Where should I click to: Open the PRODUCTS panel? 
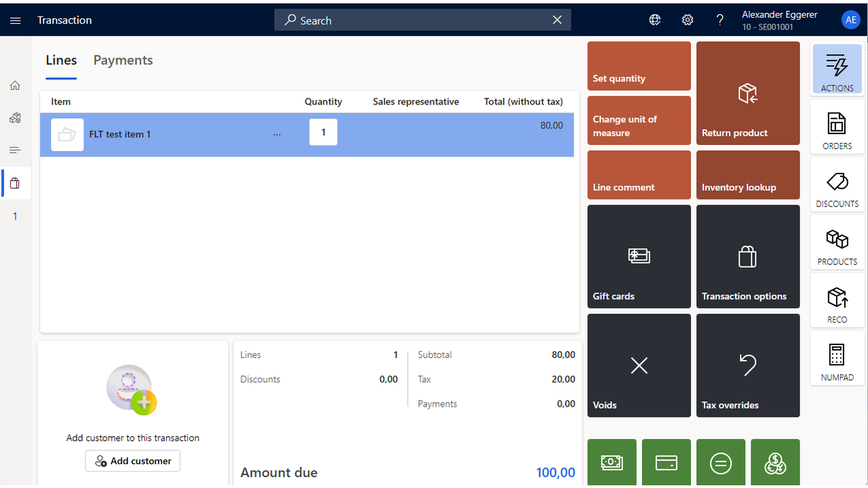click(x=837, y=242)
